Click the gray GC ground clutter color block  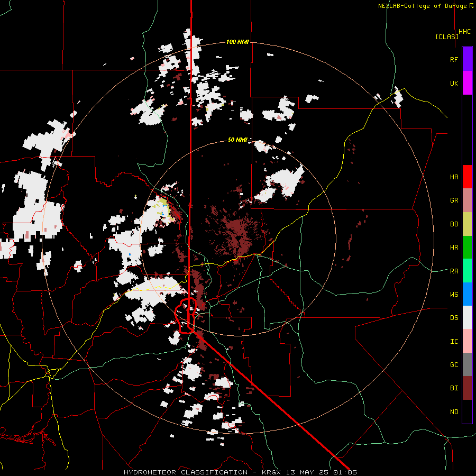[467, 365]
